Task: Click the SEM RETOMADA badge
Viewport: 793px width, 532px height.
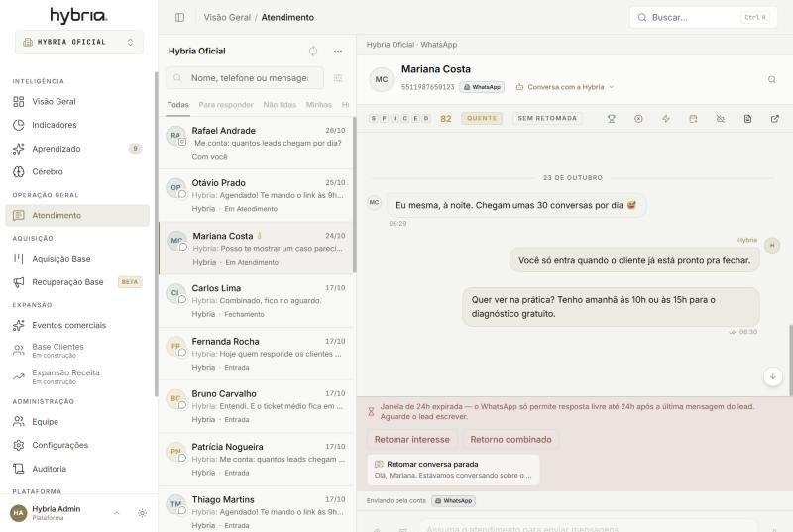Action: 547,118
